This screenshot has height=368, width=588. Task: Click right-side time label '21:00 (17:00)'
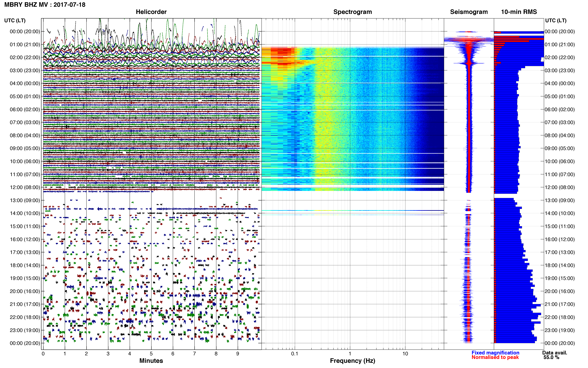point(560,304)
